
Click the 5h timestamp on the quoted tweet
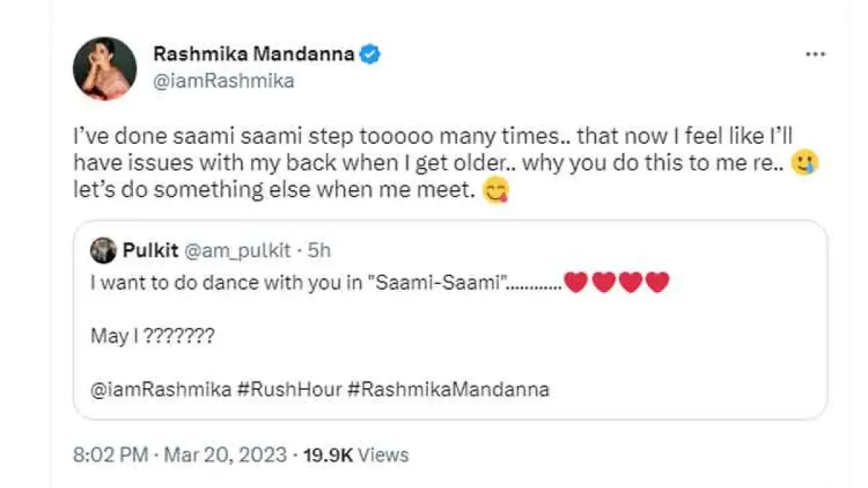pos(319,251)
